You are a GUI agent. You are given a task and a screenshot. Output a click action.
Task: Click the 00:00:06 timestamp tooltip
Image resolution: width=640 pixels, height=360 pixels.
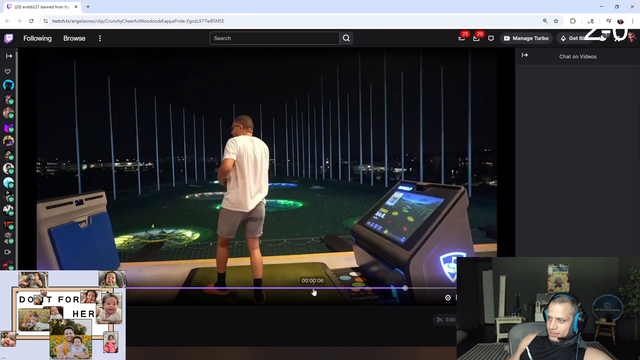313,280
